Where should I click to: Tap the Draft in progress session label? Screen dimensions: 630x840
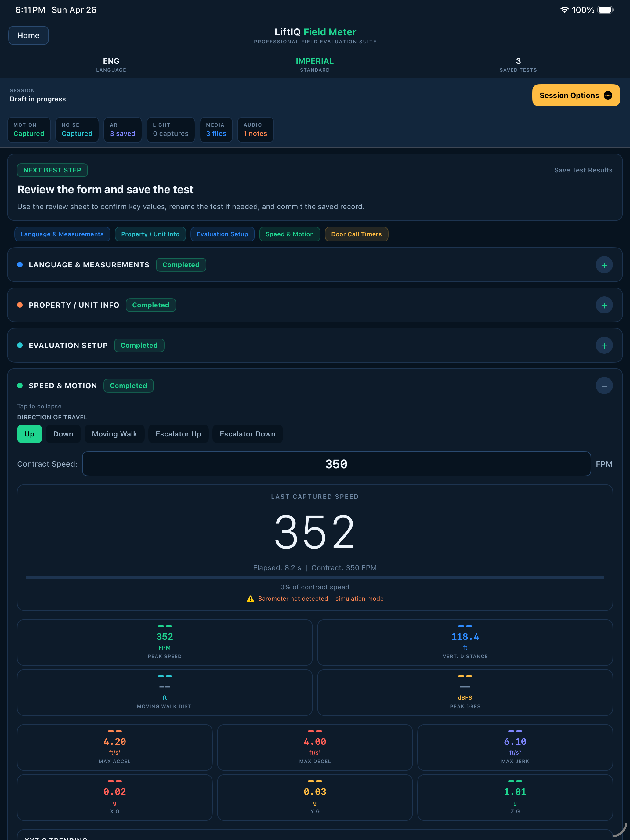pos(38,99)
